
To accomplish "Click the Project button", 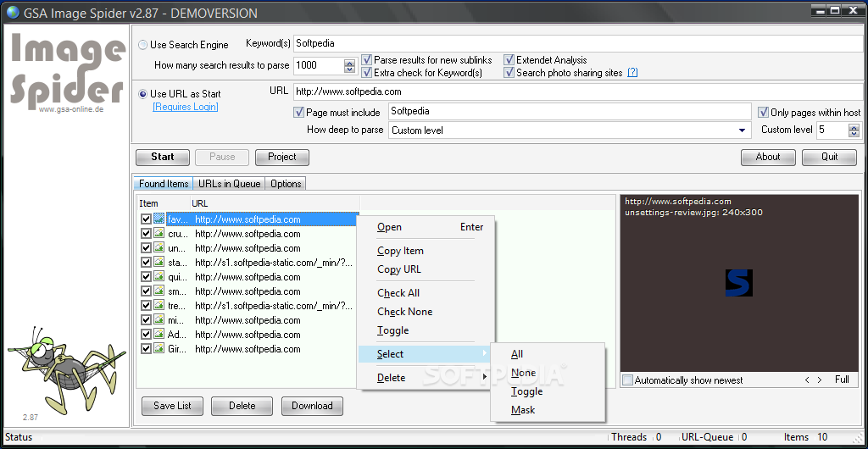I will point(281,157).
